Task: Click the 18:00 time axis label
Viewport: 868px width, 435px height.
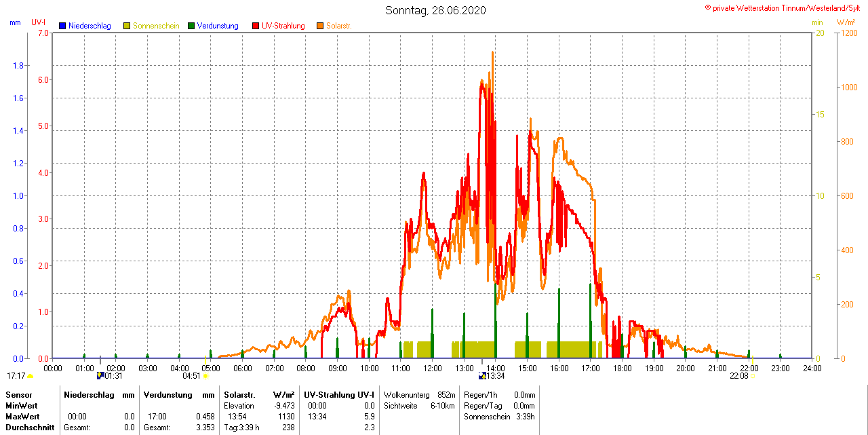Action: pos(623,368)
